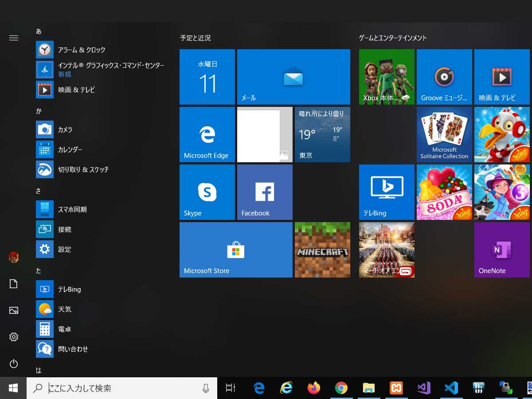Open the Calendar app (カレンダー) in list
This screenshot has width=532, height=399.
point(101,149)
